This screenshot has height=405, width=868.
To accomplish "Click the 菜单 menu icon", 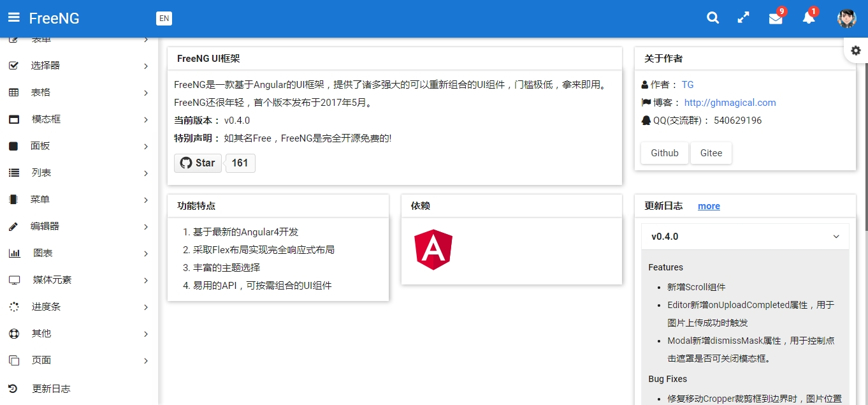I will coord(13,200).
